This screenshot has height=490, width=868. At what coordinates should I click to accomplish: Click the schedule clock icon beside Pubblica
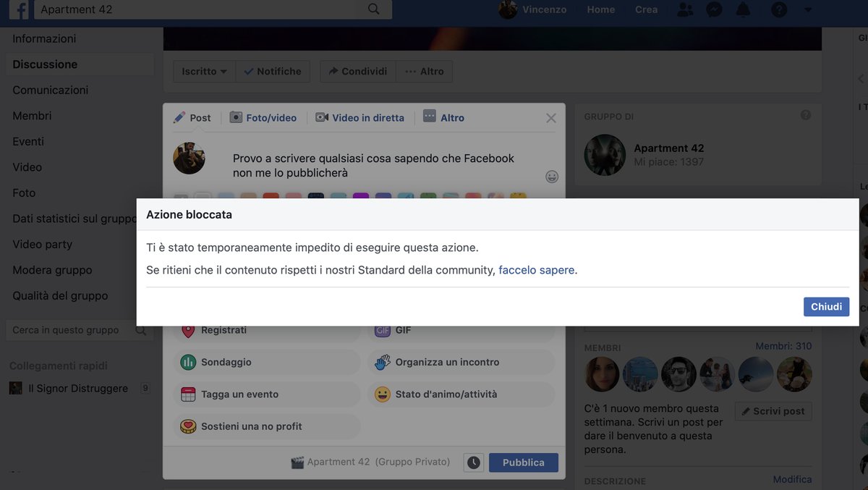(474, 462)
